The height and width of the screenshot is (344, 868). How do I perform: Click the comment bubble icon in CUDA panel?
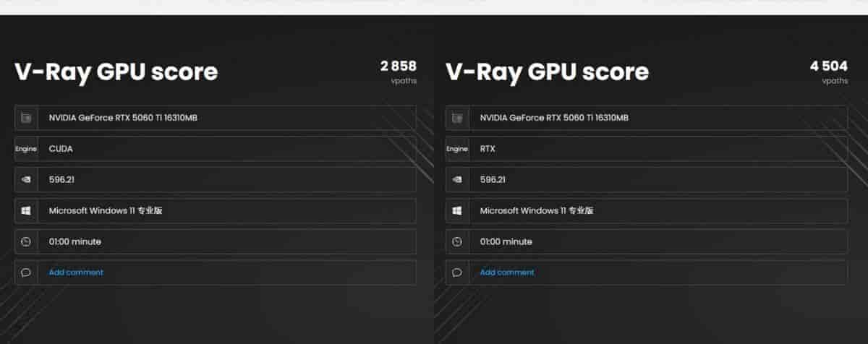[26, 273]
